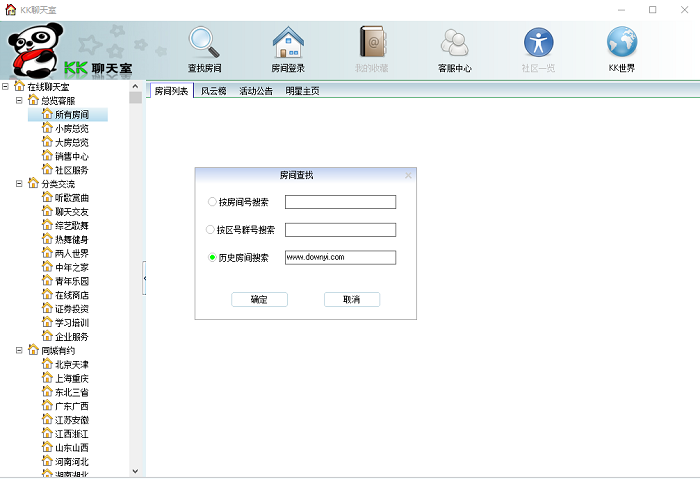Select 按区号群号搜索 radio button

click(211, 230)
